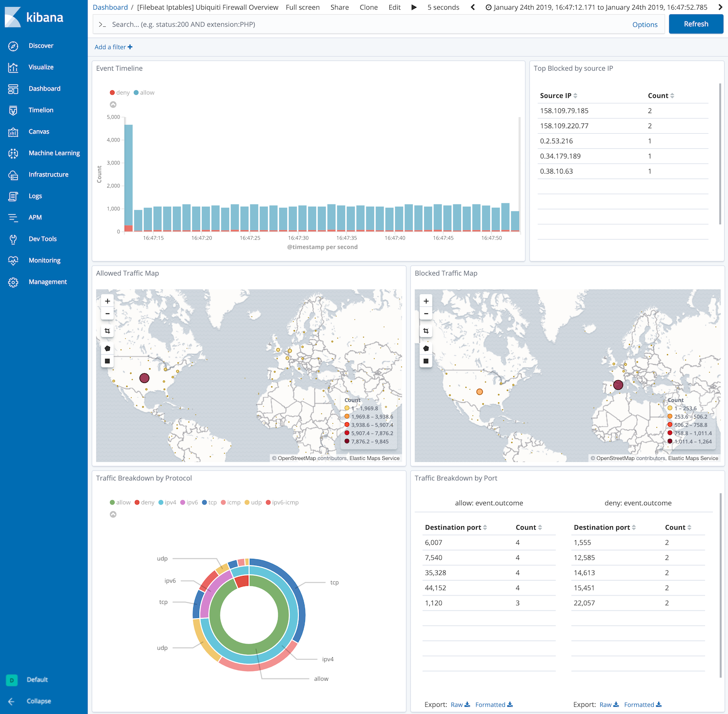Open the Canvas app
This screenshot has height=714, width=728.
click(39, 131)
